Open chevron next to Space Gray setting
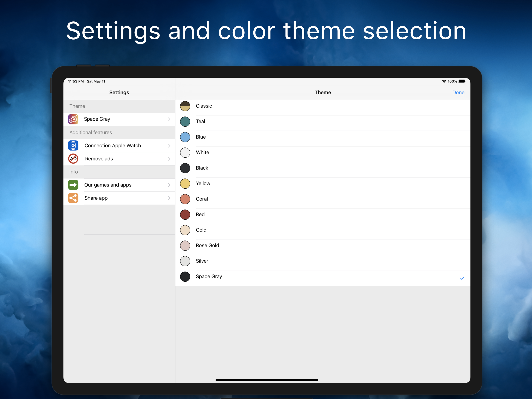The height and width of the screenshot is (399, 532). (169, 119)
